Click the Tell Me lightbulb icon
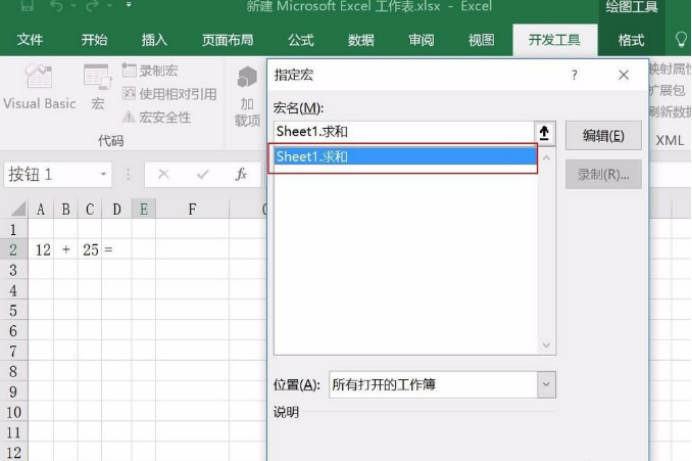692x461 pixels. [681, 40]
